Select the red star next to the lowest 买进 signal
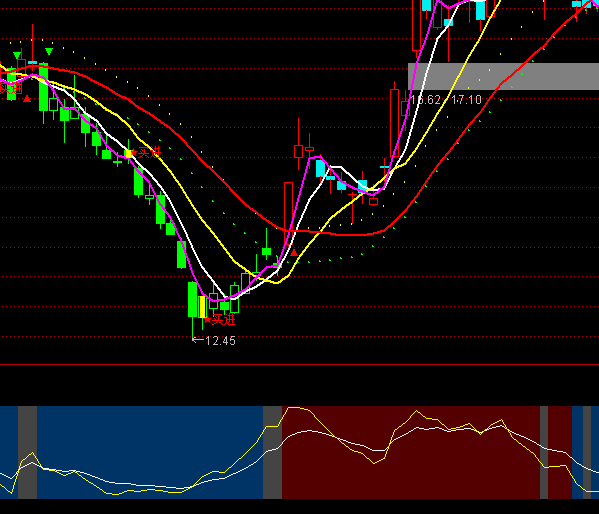 coord(207,320)
